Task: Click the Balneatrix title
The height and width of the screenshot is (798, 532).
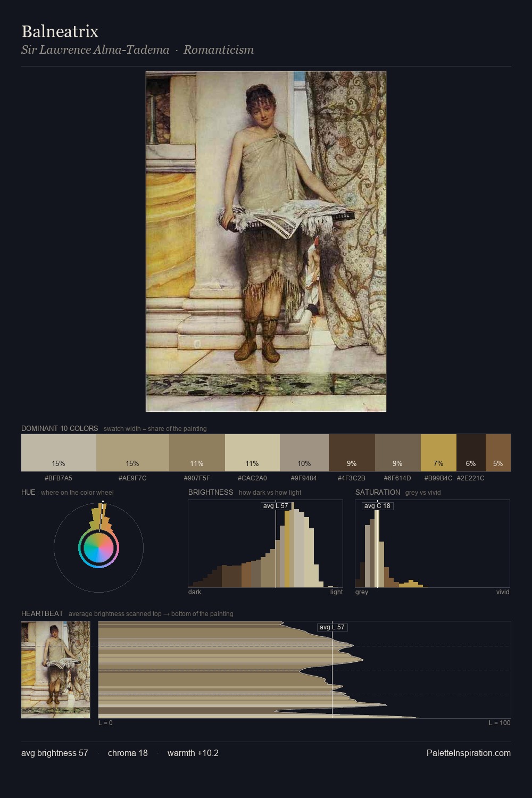Action: tap(60, 31)
